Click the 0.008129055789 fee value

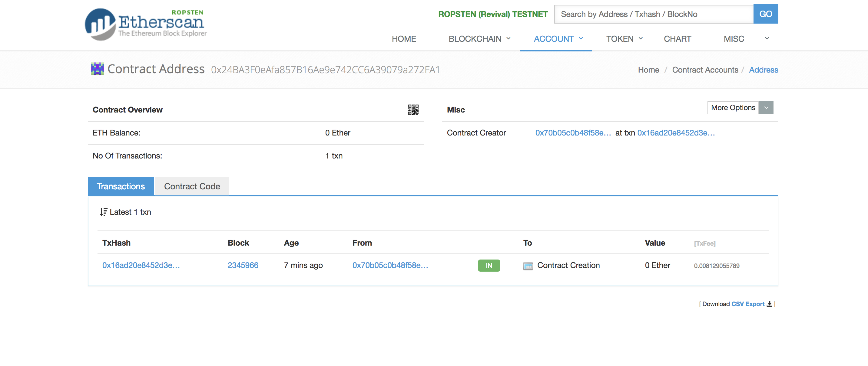pyautogui.click(x=717, y=266)
